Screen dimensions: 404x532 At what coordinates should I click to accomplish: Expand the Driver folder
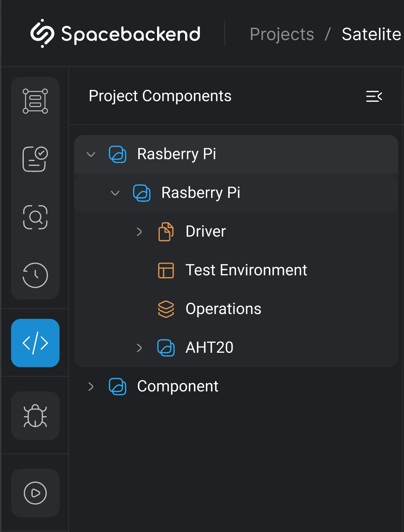[139, 232]
